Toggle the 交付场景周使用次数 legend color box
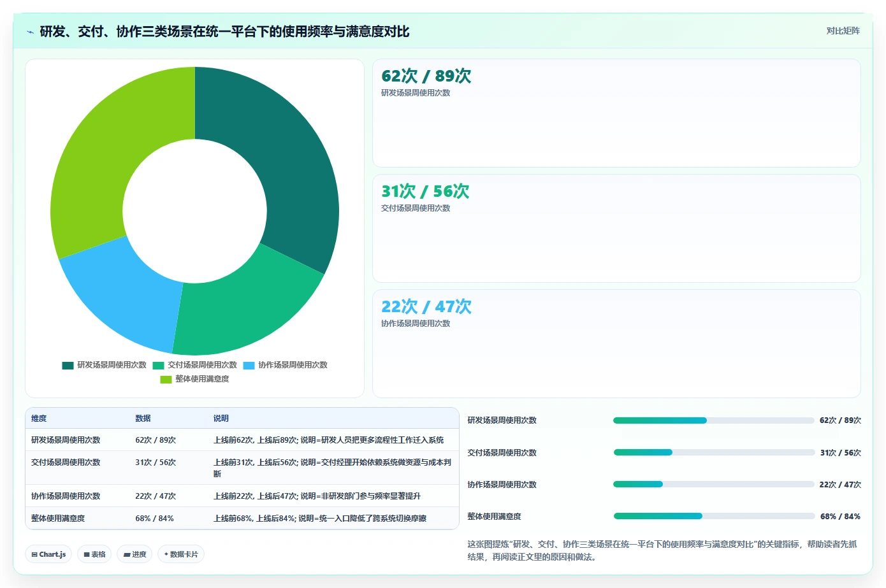The height and width of the screenshot is (588, 886). tap(158, 365)
